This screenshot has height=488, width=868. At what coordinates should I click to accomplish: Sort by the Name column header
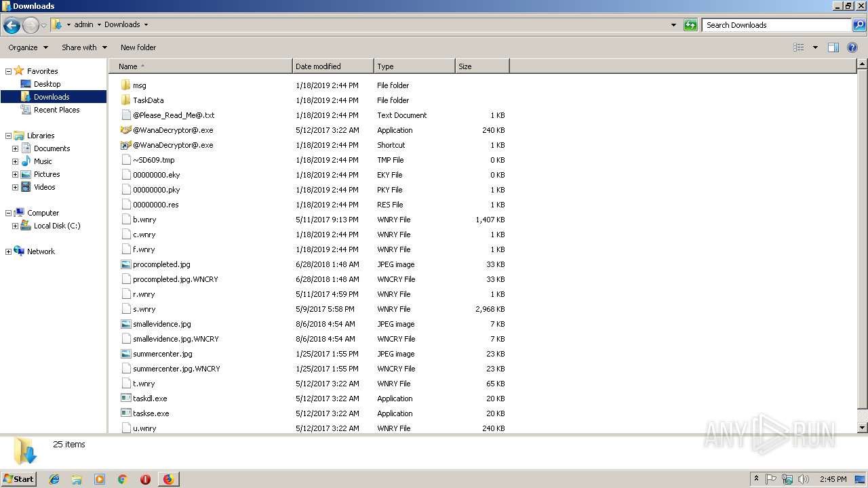pos(201,66)
